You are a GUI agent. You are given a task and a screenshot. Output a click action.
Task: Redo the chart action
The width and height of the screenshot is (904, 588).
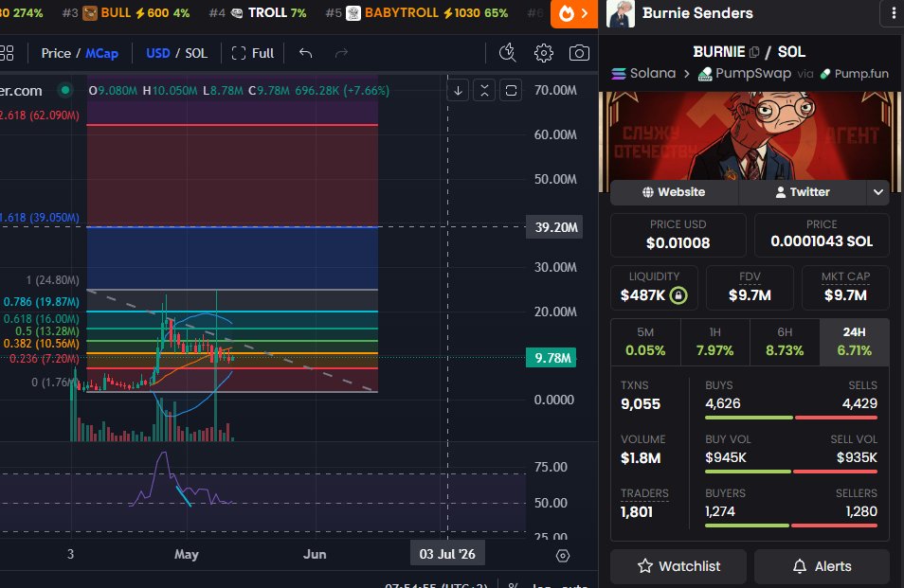point(341,54)
